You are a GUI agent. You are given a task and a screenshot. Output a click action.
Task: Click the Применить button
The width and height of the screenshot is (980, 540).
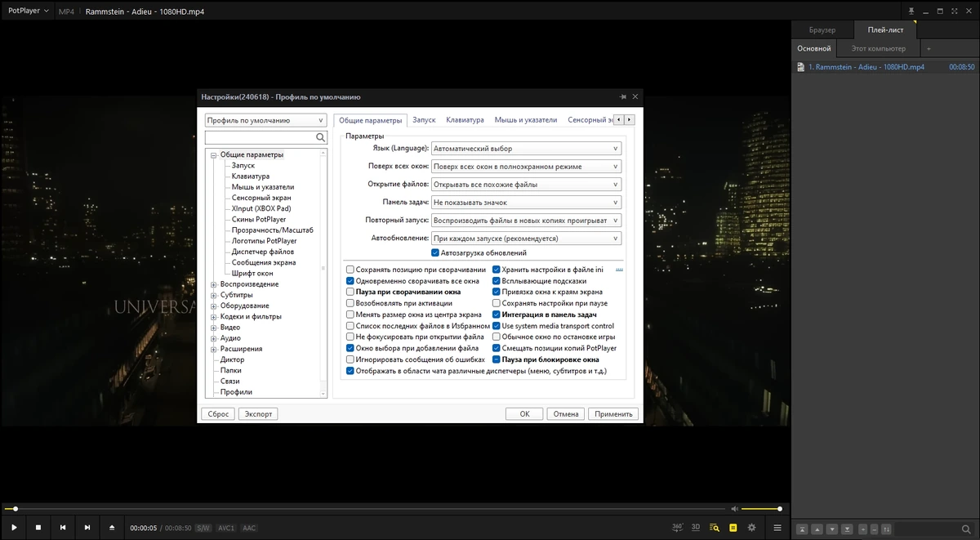613,414
